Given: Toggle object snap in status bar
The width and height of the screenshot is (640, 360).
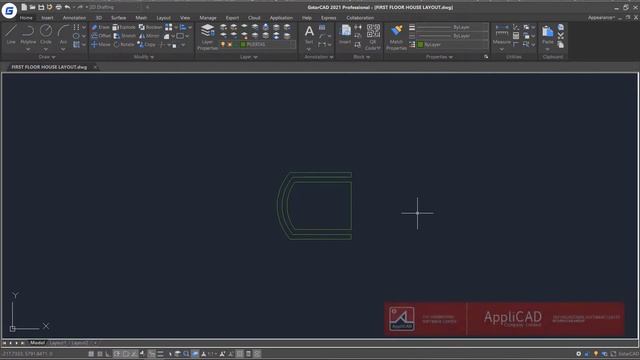Looking at the screenshot, I should (126, 354).
